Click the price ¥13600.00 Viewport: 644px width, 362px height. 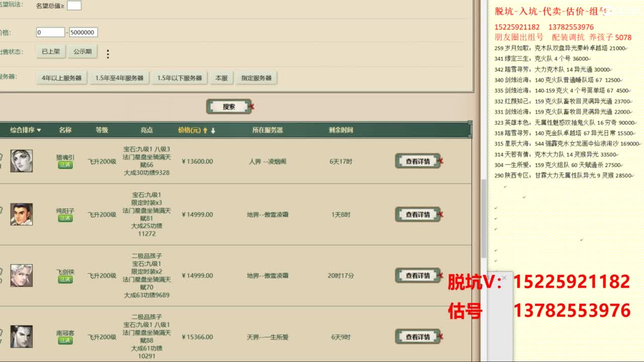click(x=197, y=161)
